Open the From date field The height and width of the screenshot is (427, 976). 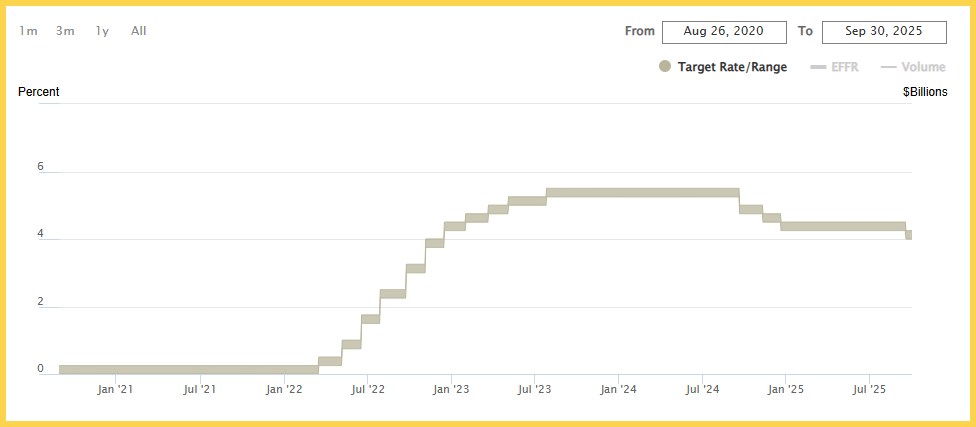(723, 31)
